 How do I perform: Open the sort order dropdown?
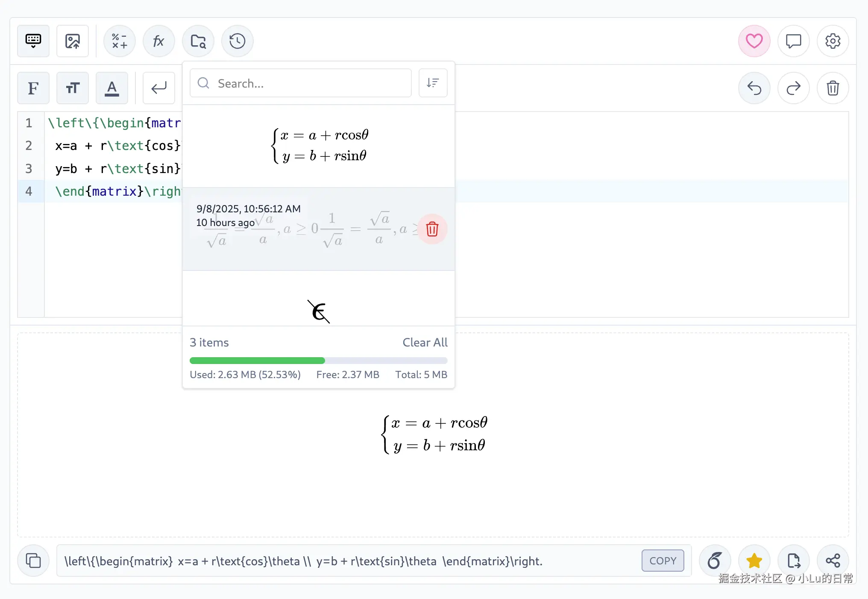pyautogui.click(x=433, y=83)
